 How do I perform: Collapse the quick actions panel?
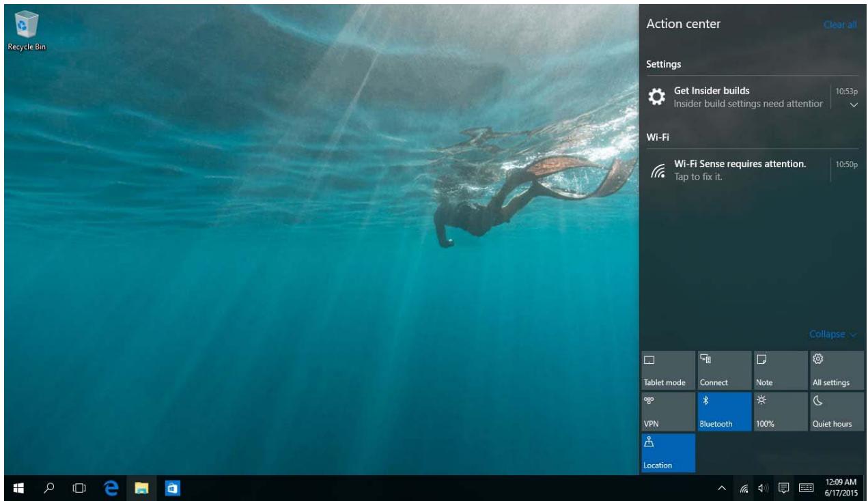coord(832,334)
